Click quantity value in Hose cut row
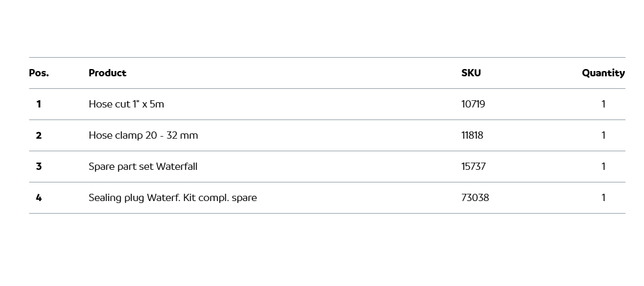The height and width of the screenshot is (286, 644). (603, 104)
